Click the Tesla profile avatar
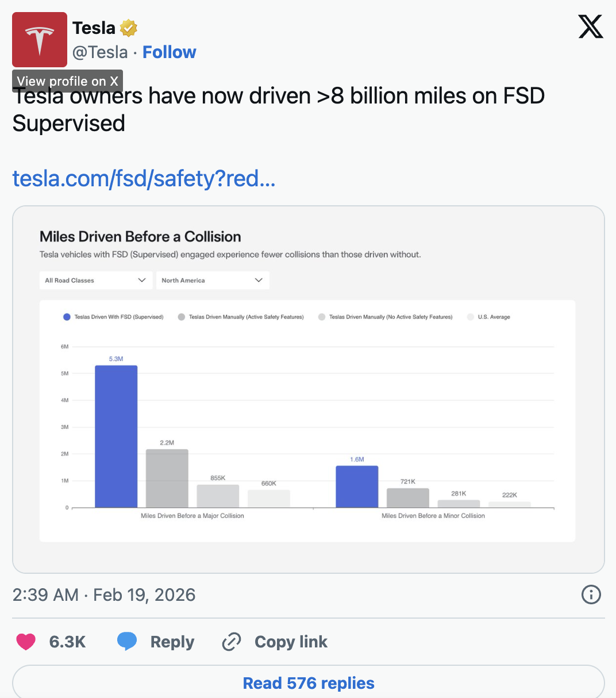Viewport: 616px width, 698px height. (39, 39)
